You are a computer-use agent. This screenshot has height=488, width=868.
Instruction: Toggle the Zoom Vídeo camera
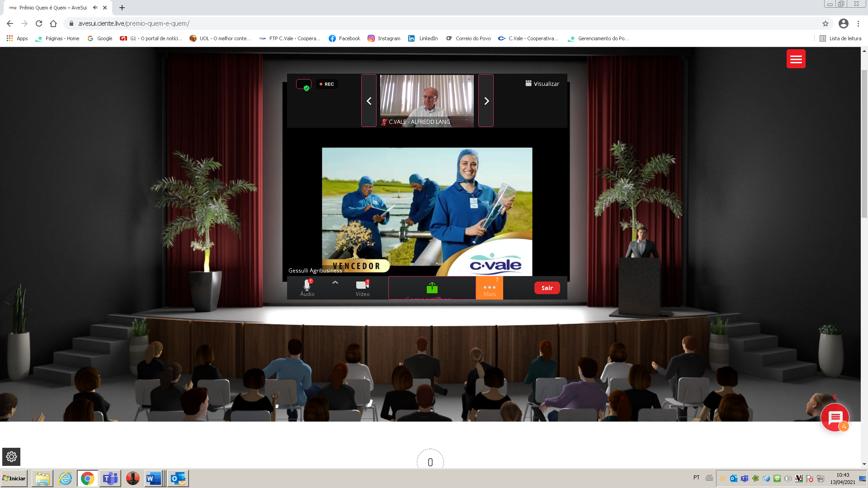coord(363,287)
